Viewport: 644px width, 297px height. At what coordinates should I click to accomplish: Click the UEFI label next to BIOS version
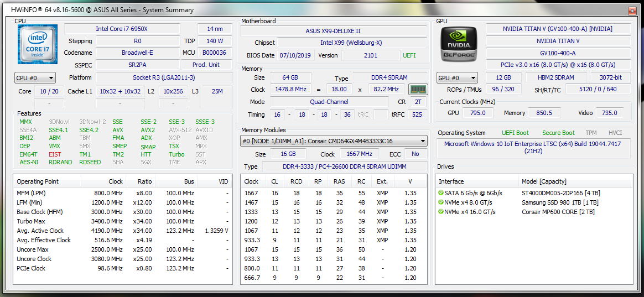pos(409,55)
